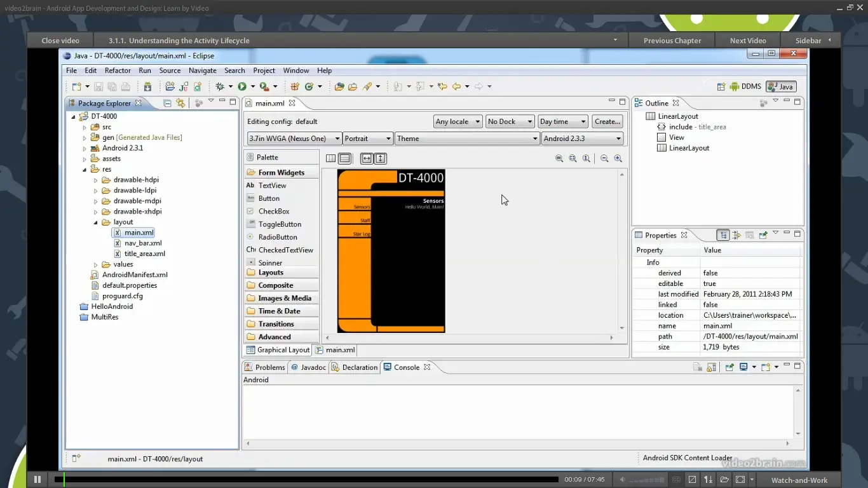The width and height of the screenshot is (868, 488).
Task: Adjust the video volume slider
Action: (x=647, y=480)
